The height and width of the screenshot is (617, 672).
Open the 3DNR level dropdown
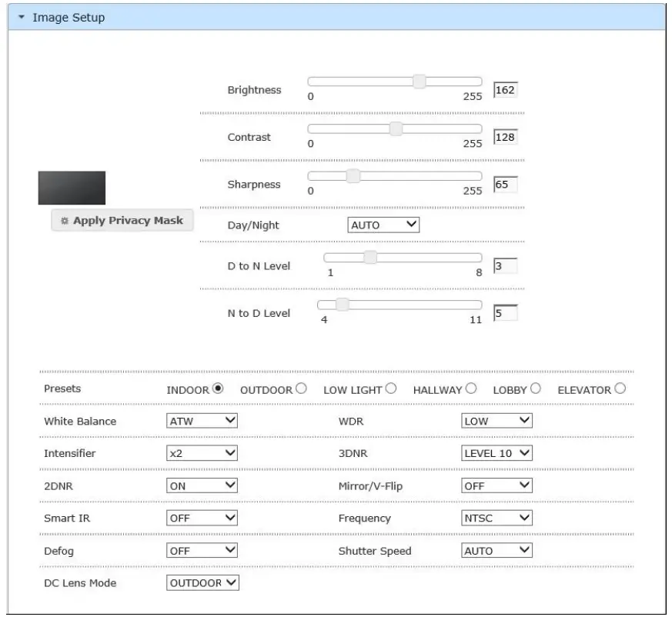(x=496, y=453)
